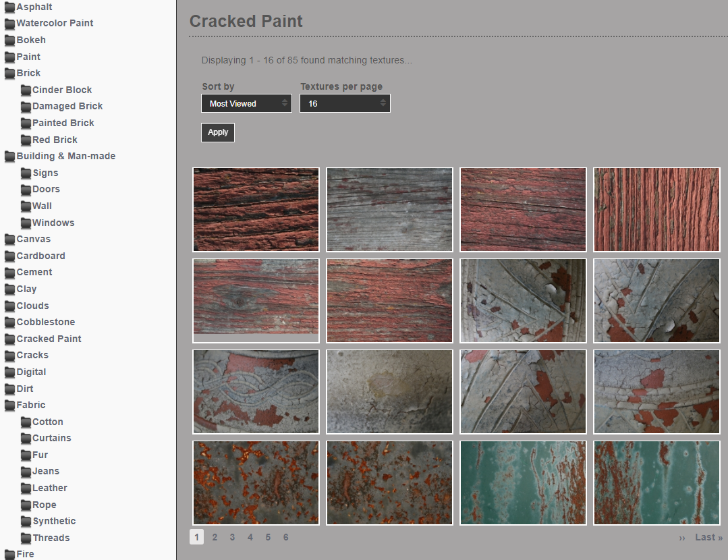Go to page 6 of results
This screenshot has width=728, height=560.
tap(285, 537)
